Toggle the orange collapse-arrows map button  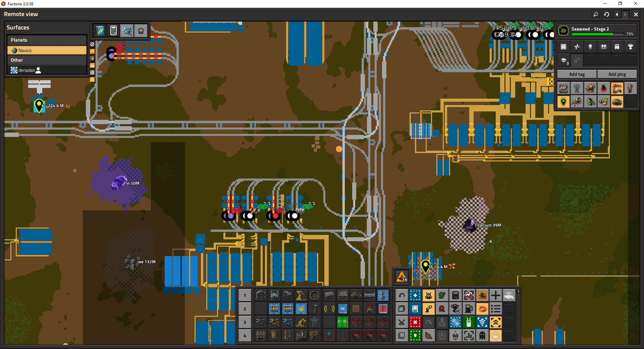pos(92,80)
